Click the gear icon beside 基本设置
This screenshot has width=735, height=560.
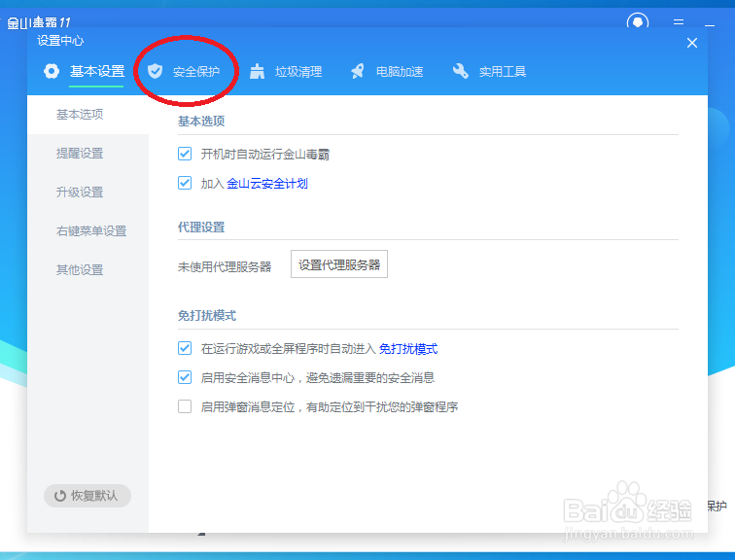tap(52, 71)
